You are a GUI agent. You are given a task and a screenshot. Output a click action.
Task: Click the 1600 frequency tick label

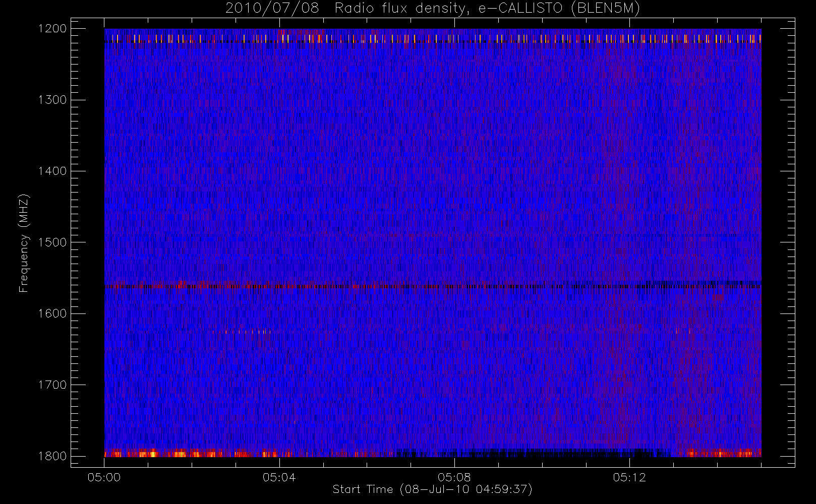pos(52,313)
